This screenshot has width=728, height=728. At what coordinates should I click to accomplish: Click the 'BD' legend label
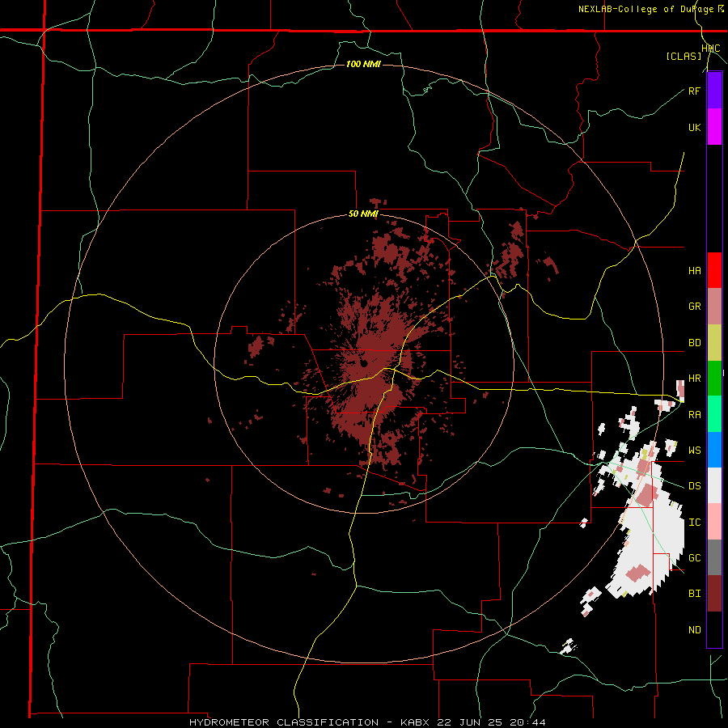click(x=694, y=343)
